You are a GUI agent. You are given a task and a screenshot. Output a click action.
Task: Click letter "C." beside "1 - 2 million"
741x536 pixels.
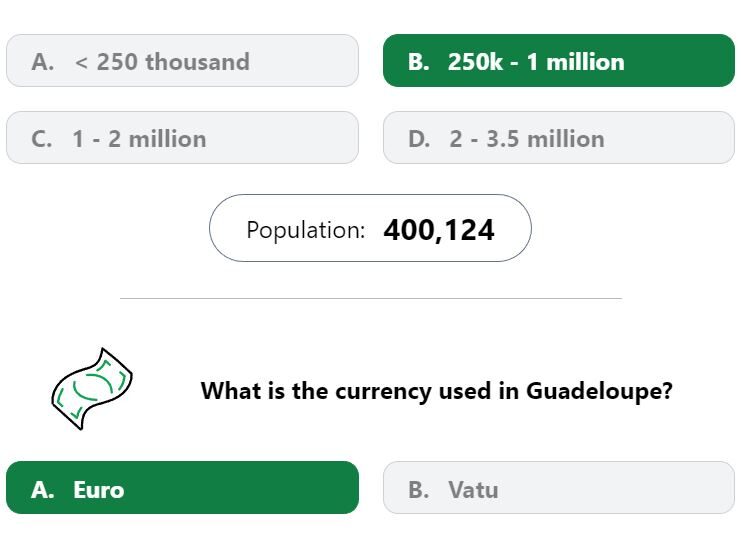(x=42, y=139)
